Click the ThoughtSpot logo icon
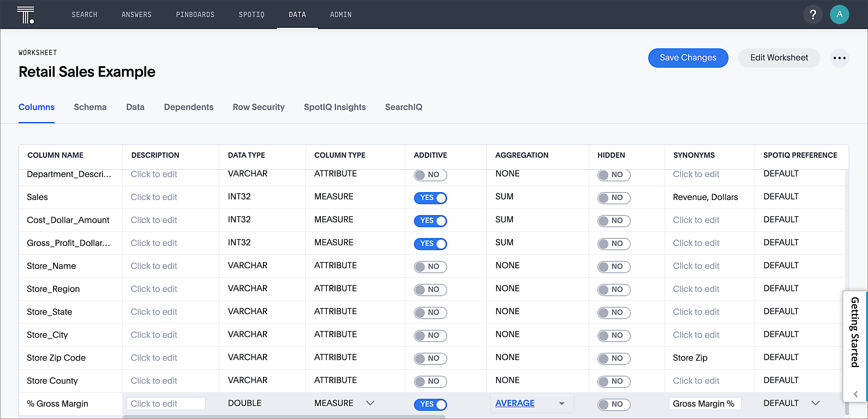 click(x=25, y=15)
